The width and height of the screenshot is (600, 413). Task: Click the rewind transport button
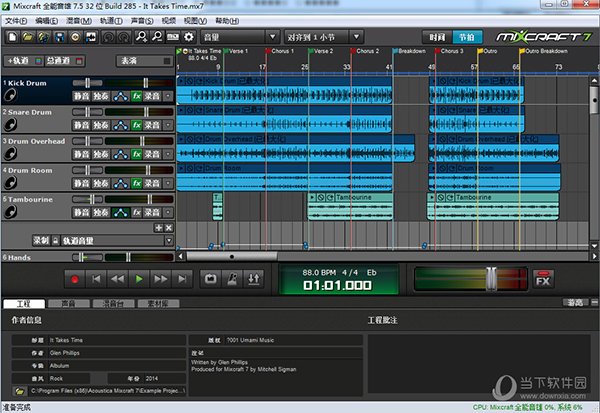(x=117, y=279)
